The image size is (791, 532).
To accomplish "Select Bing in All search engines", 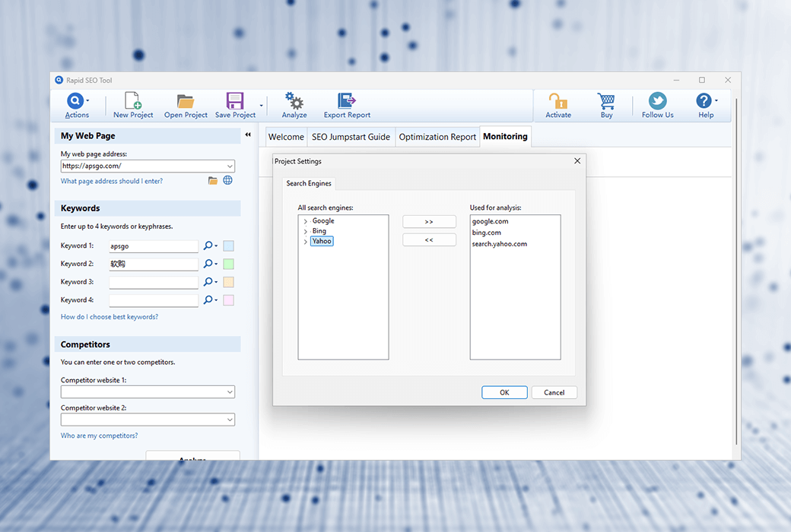I will [319, 231].
